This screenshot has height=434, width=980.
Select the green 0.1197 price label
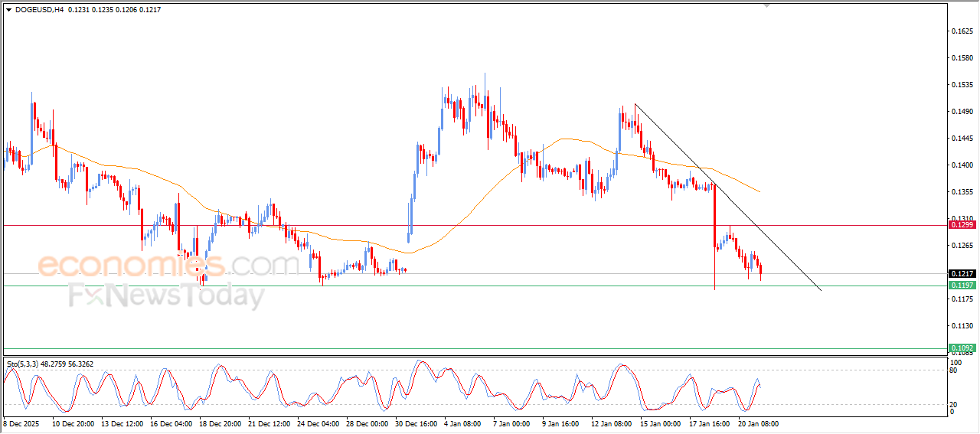pyautogui.click(x=961, y=286)
